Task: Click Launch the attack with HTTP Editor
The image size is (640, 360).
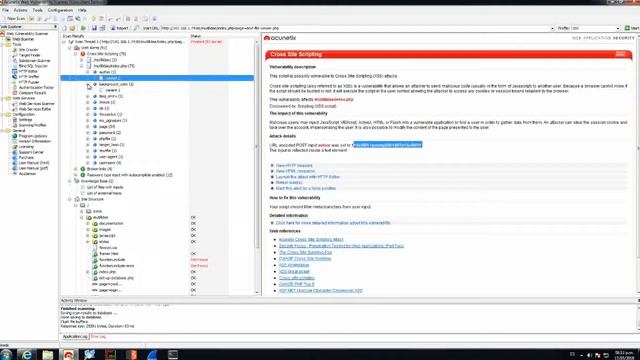Action: 308,177
